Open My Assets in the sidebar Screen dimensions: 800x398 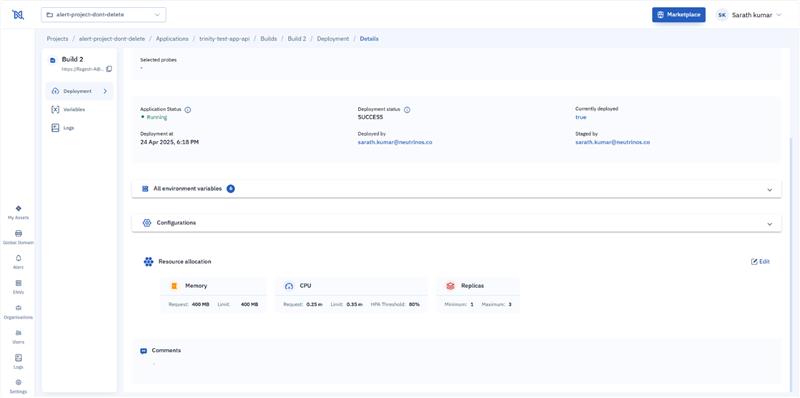coord(18,212)
